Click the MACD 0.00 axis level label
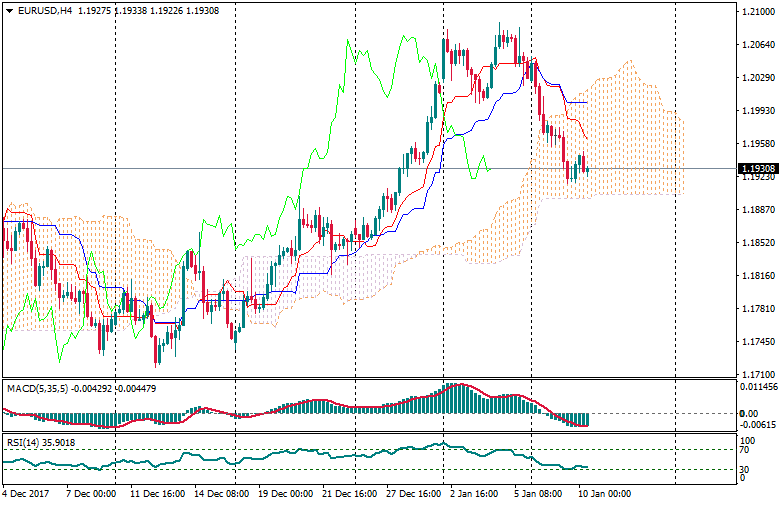This screenshot has height=505, width=779. pyautogui.click(x=749, y=413)
